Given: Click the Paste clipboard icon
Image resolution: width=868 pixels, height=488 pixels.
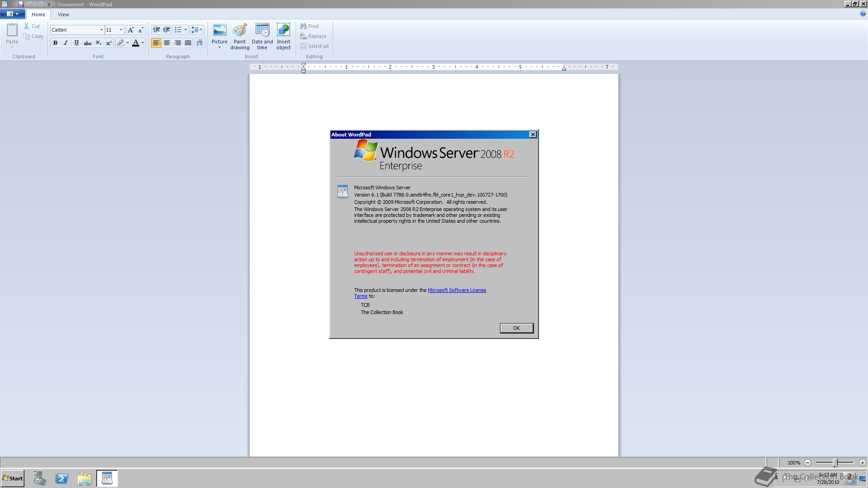Looking at the screenshot, I should click(x=12, y=30).
